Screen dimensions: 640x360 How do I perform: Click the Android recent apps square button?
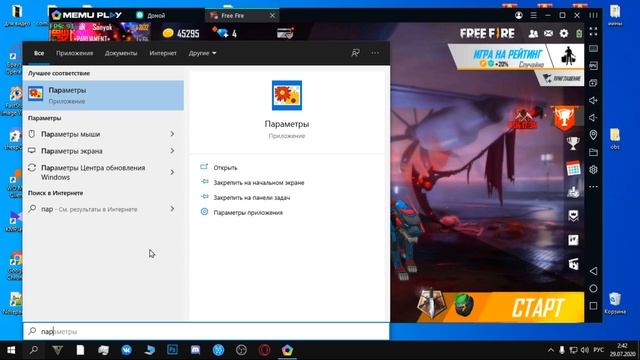(593, 306)
